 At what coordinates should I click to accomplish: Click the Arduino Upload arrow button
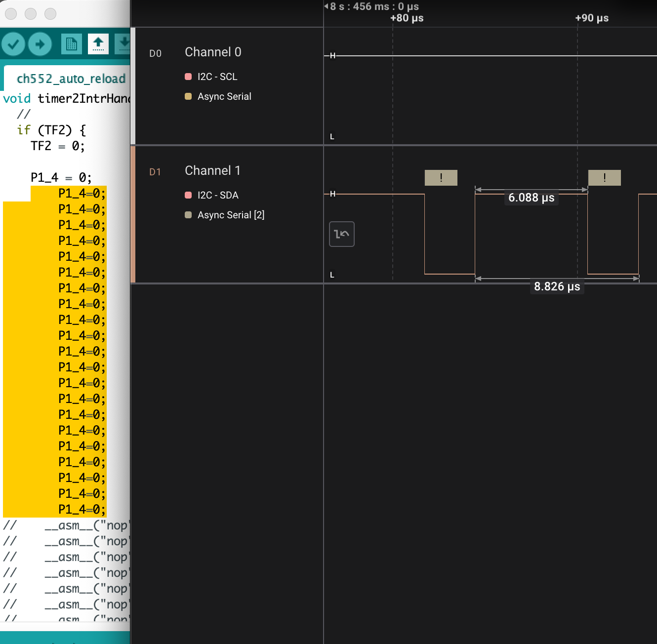(x=40, y=44)
